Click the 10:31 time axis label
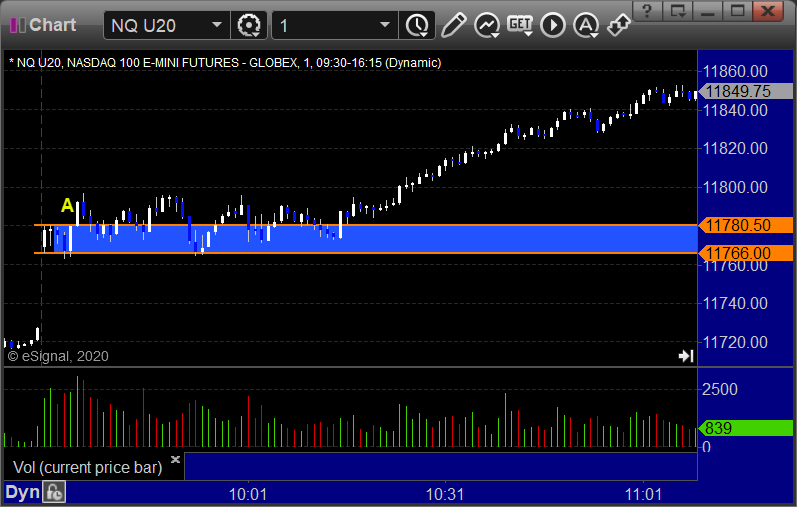The width and height of the screenshot is (797, 507). [x=445, y=494]
